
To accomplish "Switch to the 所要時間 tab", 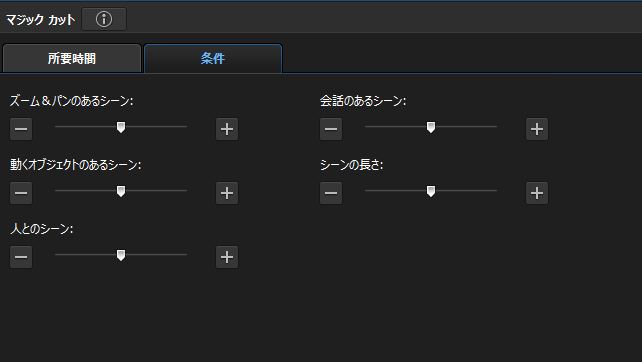I will [72, 59].
